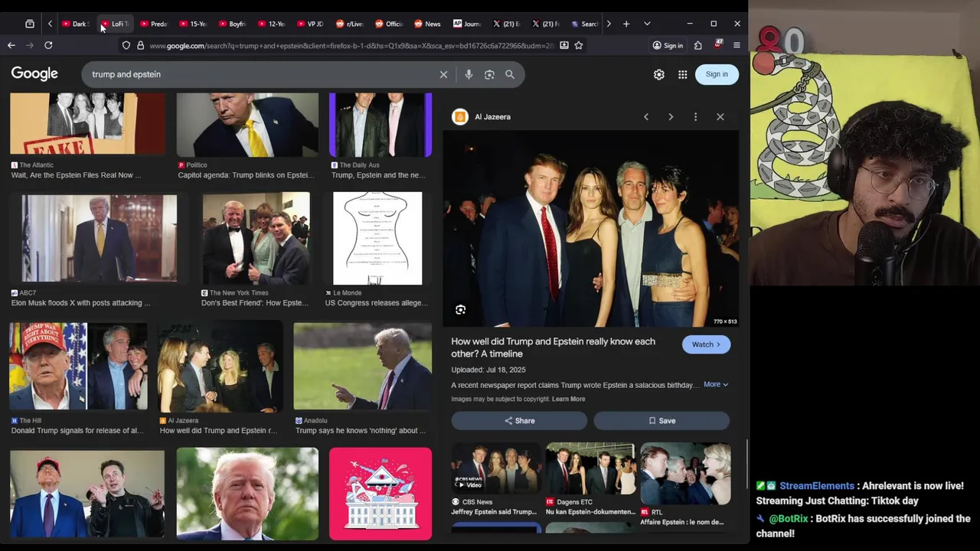The width and height of the screenshot is (980, 551).
Task: Show previous image in preview panel
Action: [x=646, y=117]
